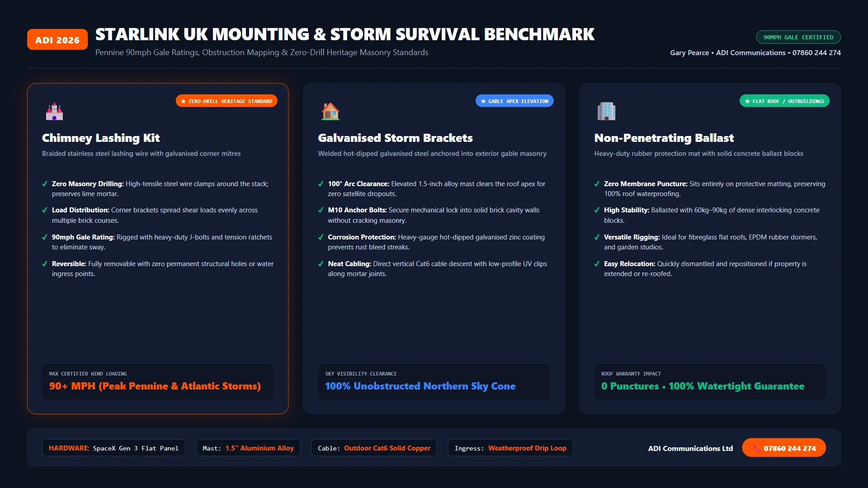Image resolution: width=868 pixels, height=488 pixels.
Task: Call 07860 244 274 via the orange button
Action: tap(784, 448)
